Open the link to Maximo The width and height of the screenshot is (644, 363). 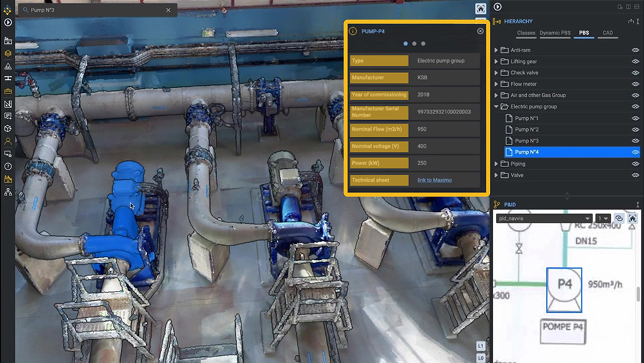pos(434,180)
